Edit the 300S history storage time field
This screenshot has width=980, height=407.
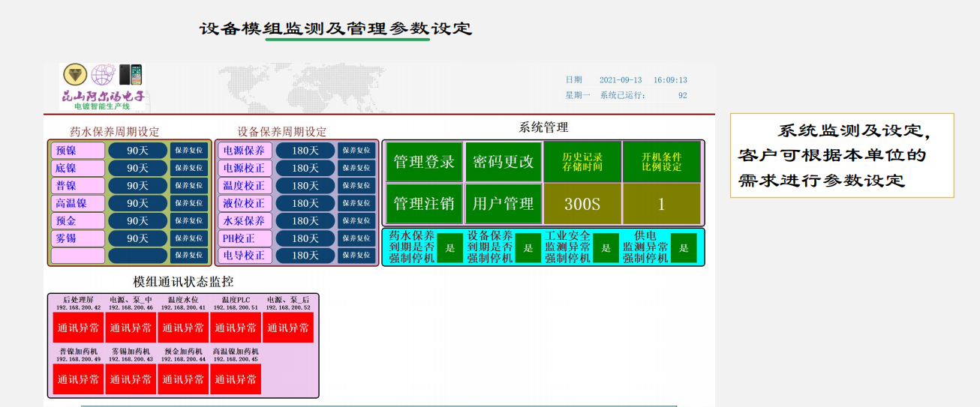(x=582, y=203)
